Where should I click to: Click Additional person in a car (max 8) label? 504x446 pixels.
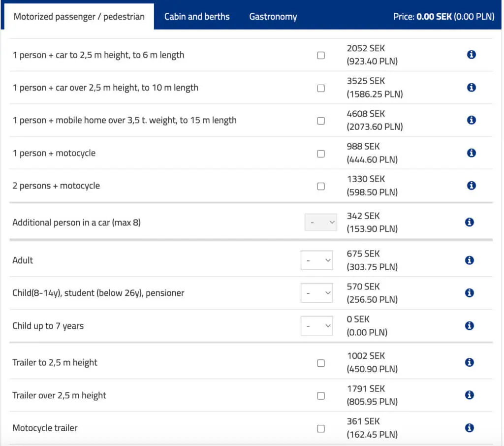pyautogui.click(x=76, y=223)
